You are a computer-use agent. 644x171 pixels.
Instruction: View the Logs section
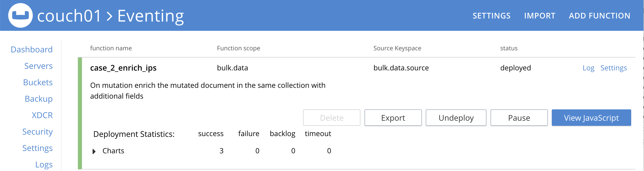coord(44,165)
